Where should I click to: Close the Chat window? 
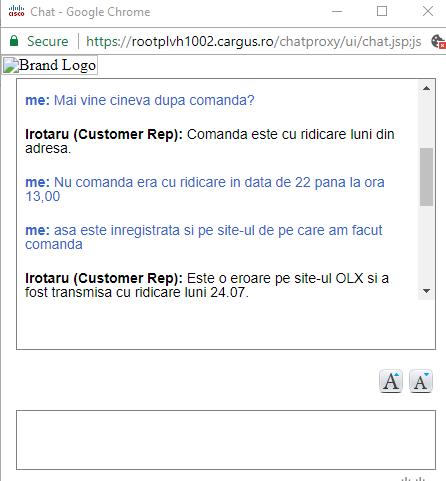pyautogui.click(x=428, y=11)
